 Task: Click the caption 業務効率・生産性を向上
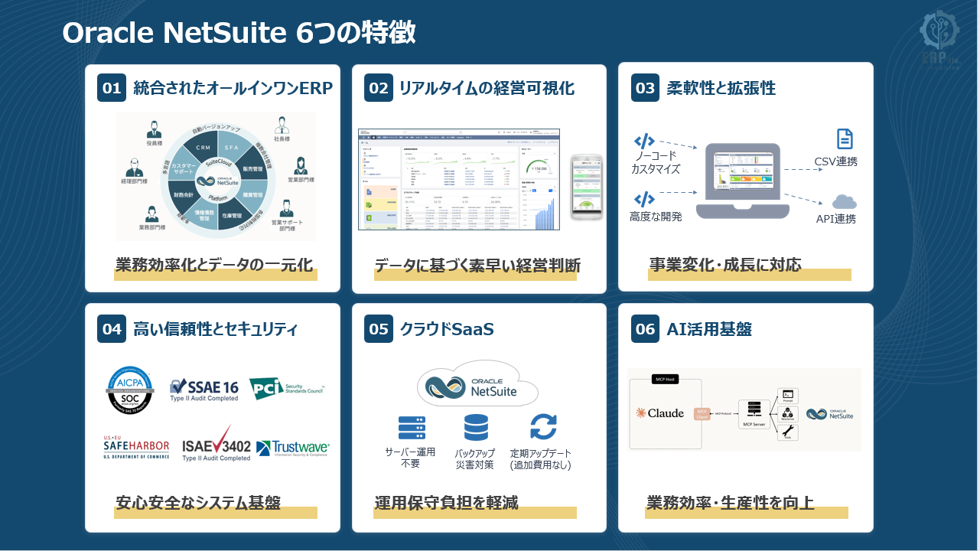click(x=730, y=503)
